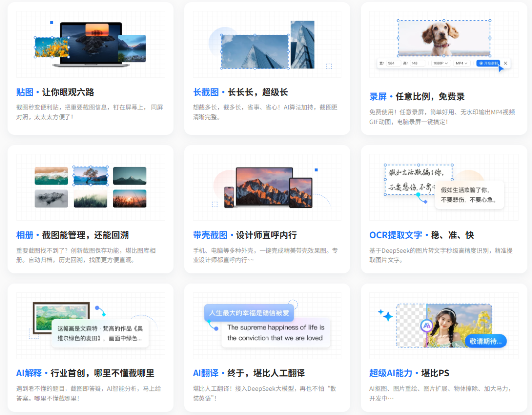Click the phone mockup in the device-frame illustration
The height and width of the screenshot is (415, 532).
click(x=229, y=197)
